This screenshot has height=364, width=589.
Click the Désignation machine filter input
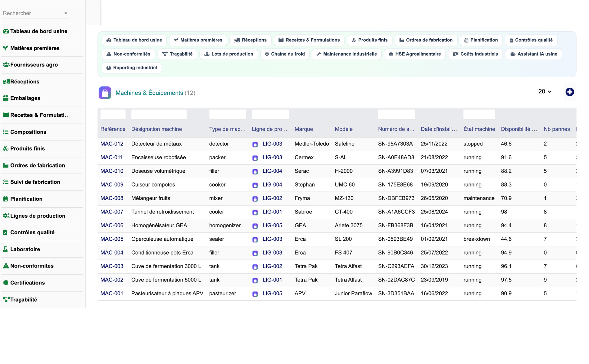point(159,115)
